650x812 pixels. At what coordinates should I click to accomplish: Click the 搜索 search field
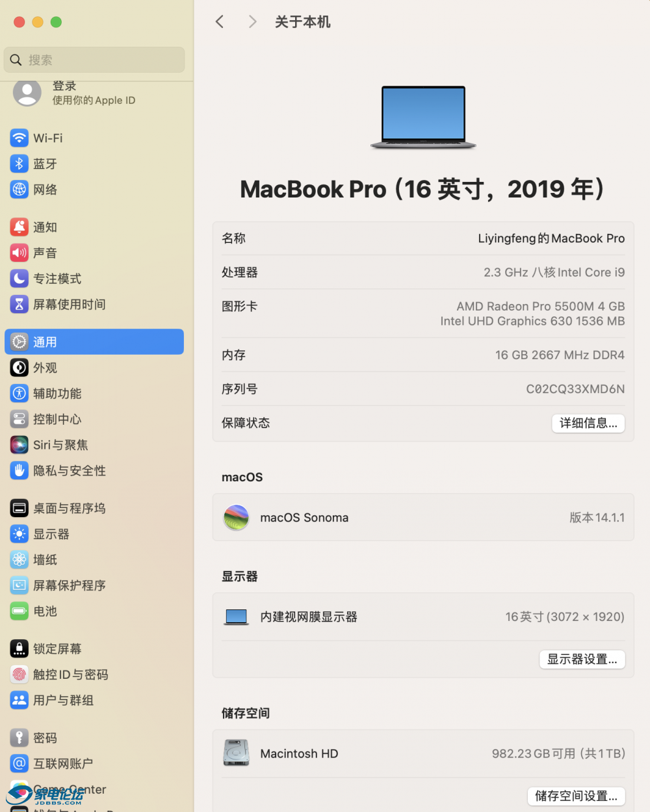(94, 60)
